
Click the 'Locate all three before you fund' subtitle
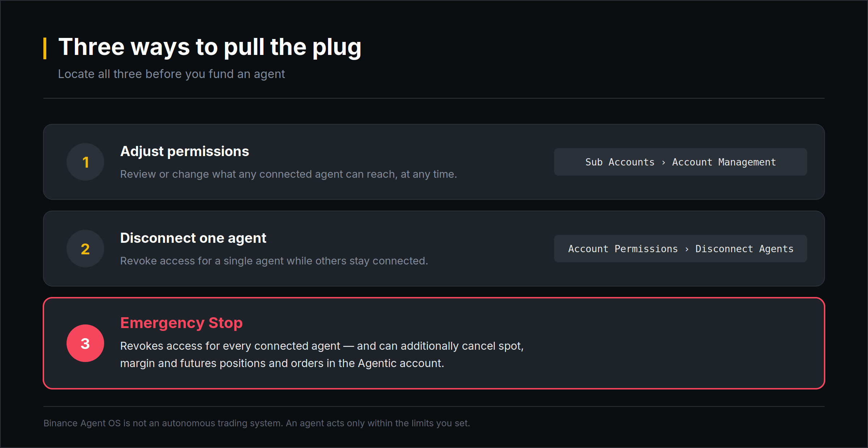(171, 74)
